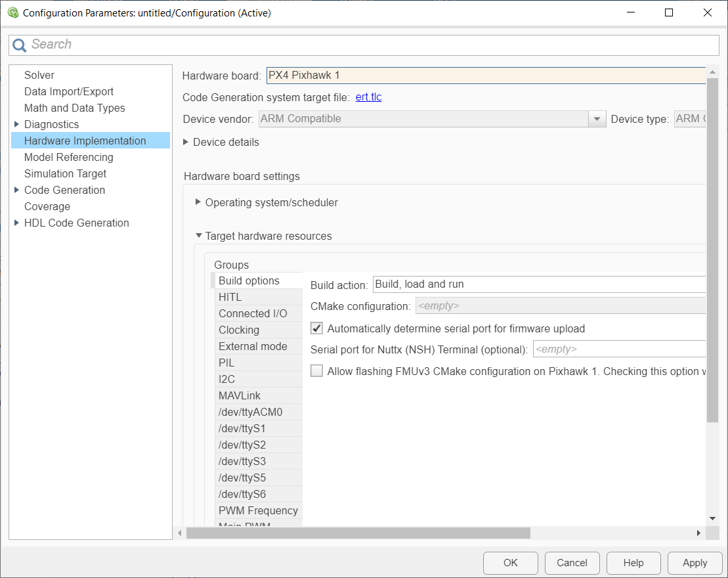Collapse Target hardware resources section
Viewport: 728px width, 578px height.
coord(199,236)
